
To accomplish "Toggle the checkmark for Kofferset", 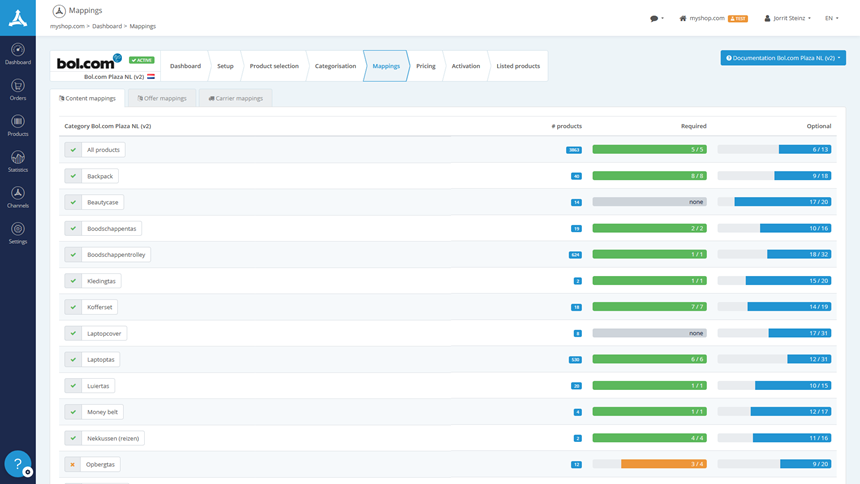I will point(73,307).
